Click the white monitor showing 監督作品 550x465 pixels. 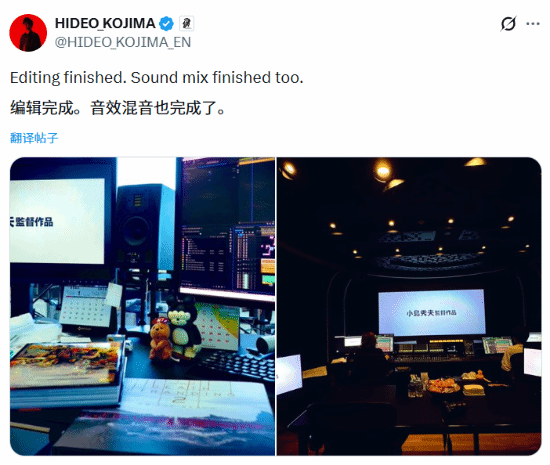coord(57,221)
